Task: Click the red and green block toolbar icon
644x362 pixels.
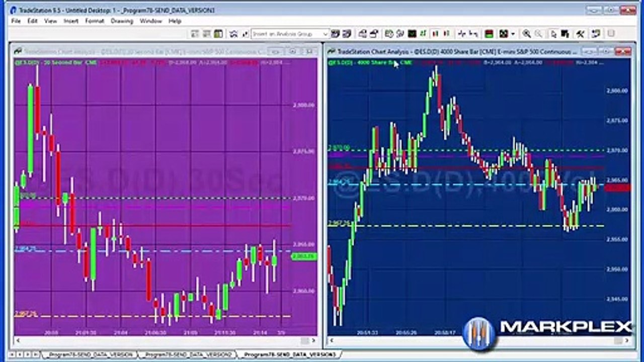Action: click(x=489, y=34)
